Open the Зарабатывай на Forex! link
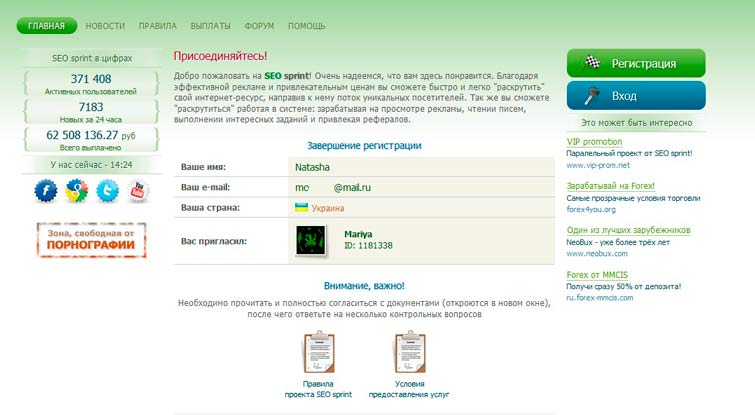 [x=611, y=186]
